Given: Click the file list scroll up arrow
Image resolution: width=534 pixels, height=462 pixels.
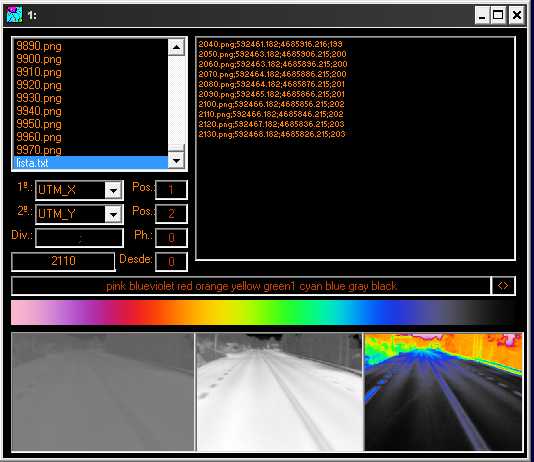Looking at the screenshot, I should (176, 47).
